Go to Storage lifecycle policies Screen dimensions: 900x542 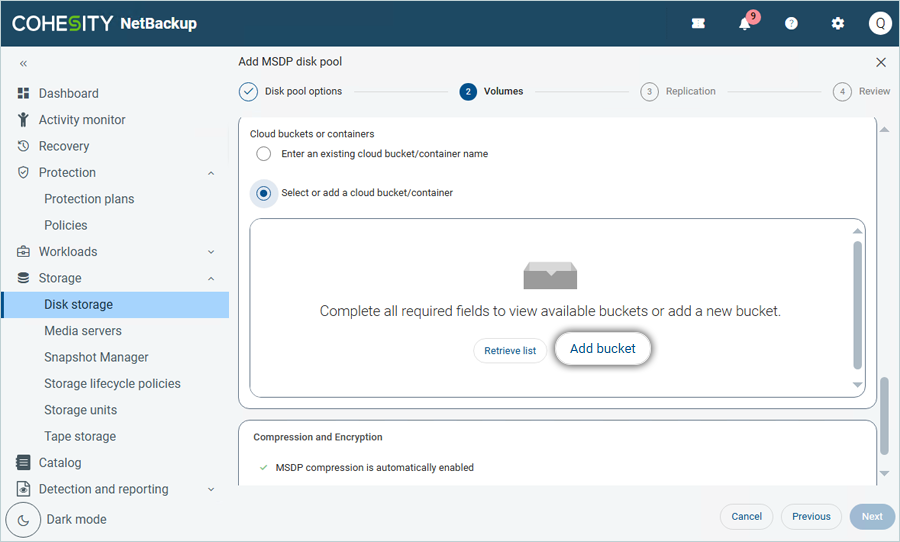point(112,384)
